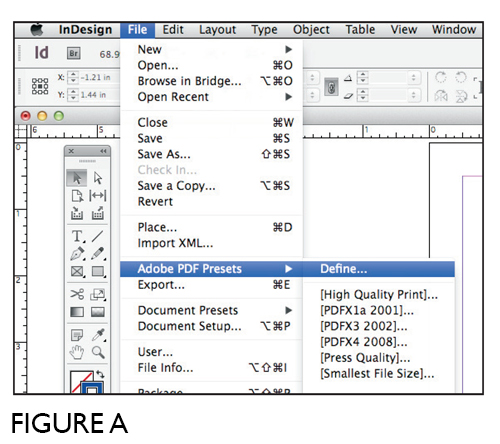Open the Object menu
This screenshot has width=500, height=444.
click(311, 30)
